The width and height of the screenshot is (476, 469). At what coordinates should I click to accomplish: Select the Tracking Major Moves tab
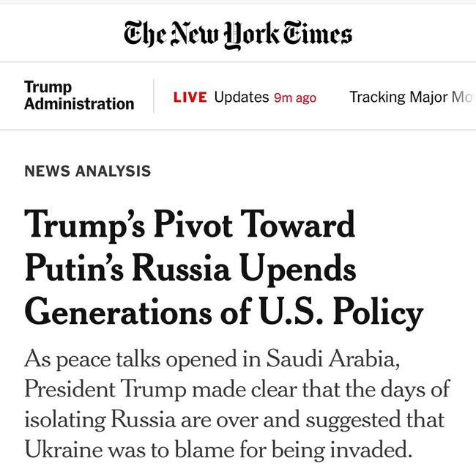tap(410, 97)
